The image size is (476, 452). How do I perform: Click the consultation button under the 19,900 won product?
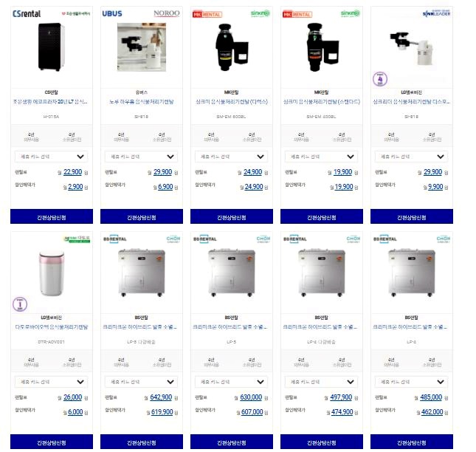coord(322,216)
